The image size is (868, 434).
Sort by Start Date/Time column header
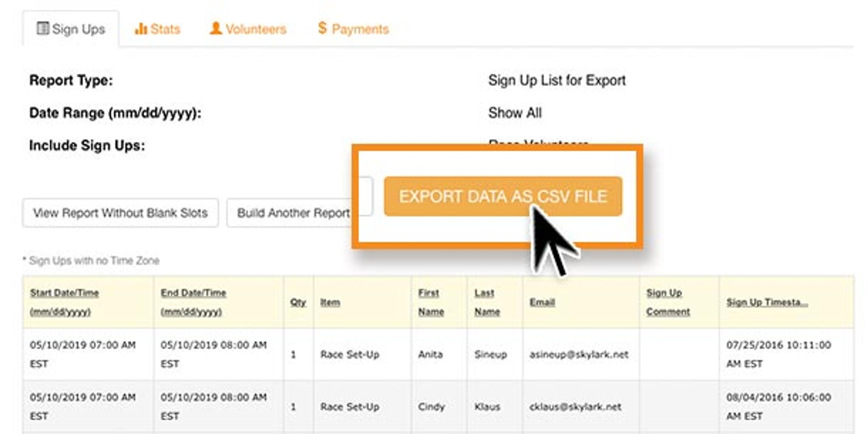(64, 293)
